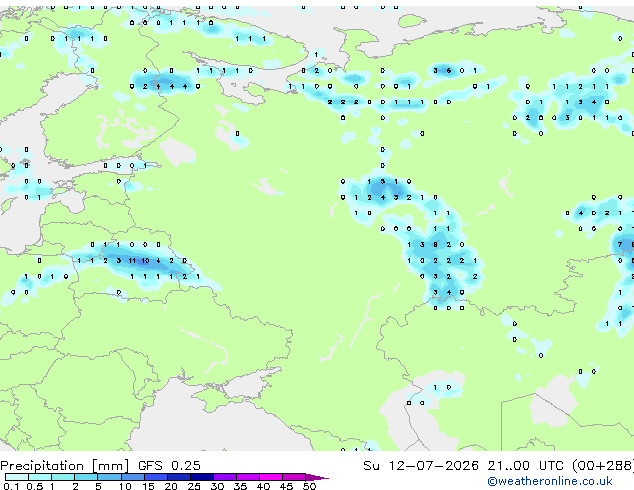The image size is (634, 490).
Task: Open the weatheronline.co.uk copyright link
Action: click(x=549, y=481)
